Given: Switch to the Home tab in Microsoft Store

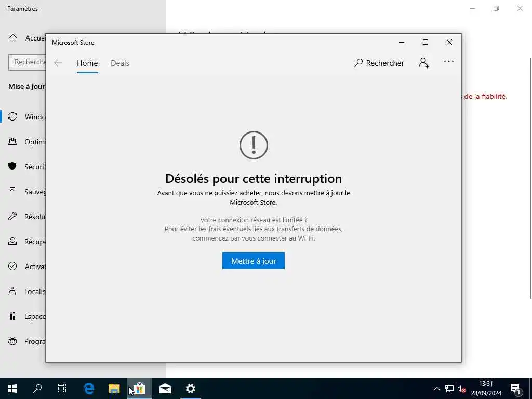Looking at the screenshot, I should coord(87,63).
